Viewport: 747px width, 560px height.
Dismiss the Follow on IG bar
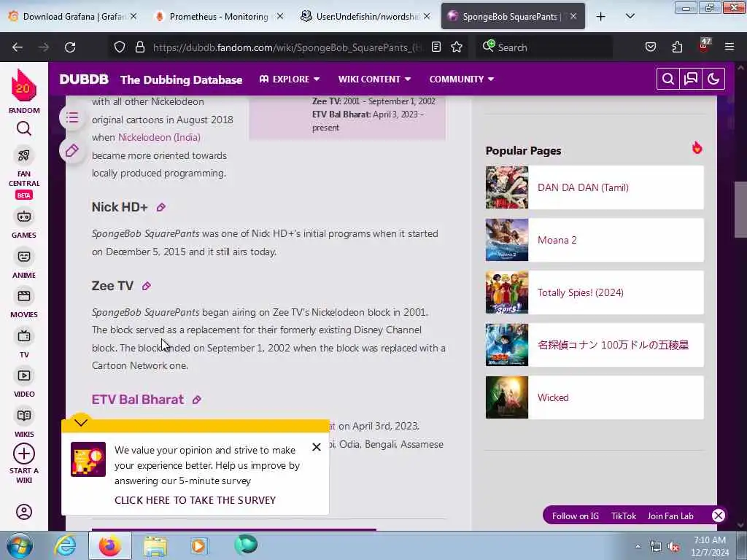(719, 516)
